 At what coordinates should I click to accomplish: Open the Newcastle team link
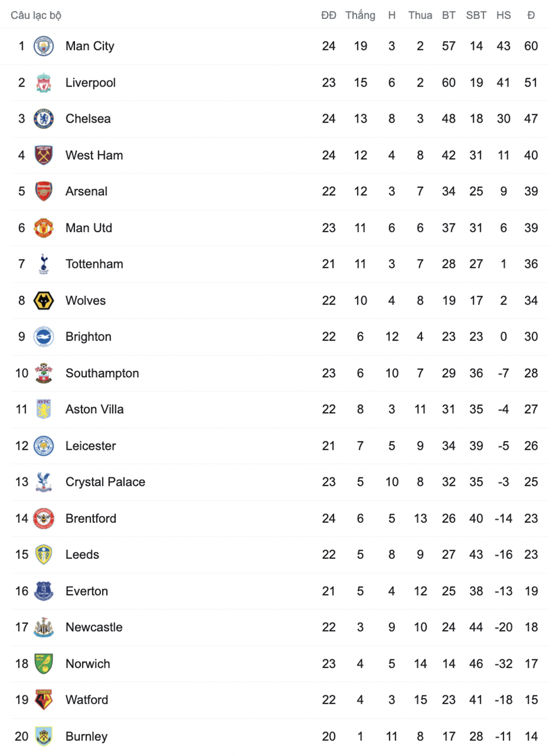(94, 627)
